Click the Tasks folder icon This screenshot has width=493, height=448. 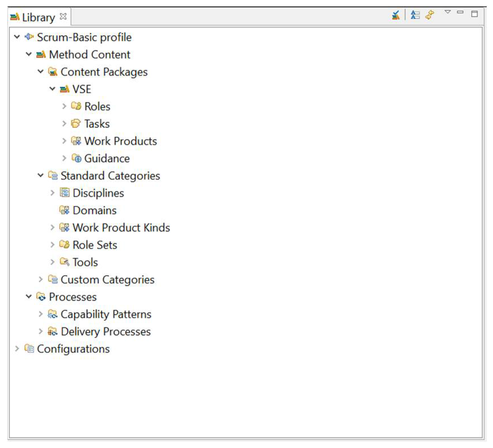coord(76,123)
